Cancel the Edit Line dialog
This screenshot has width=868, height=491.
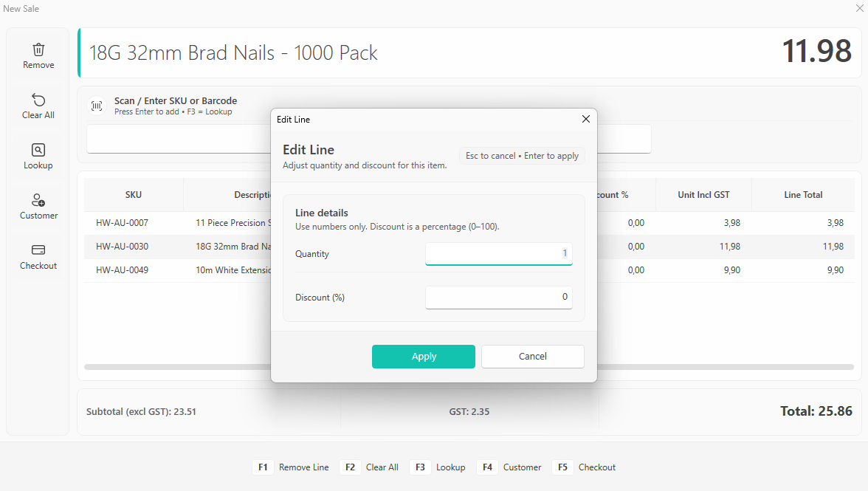pyautogui.click(x=533, y=357)
